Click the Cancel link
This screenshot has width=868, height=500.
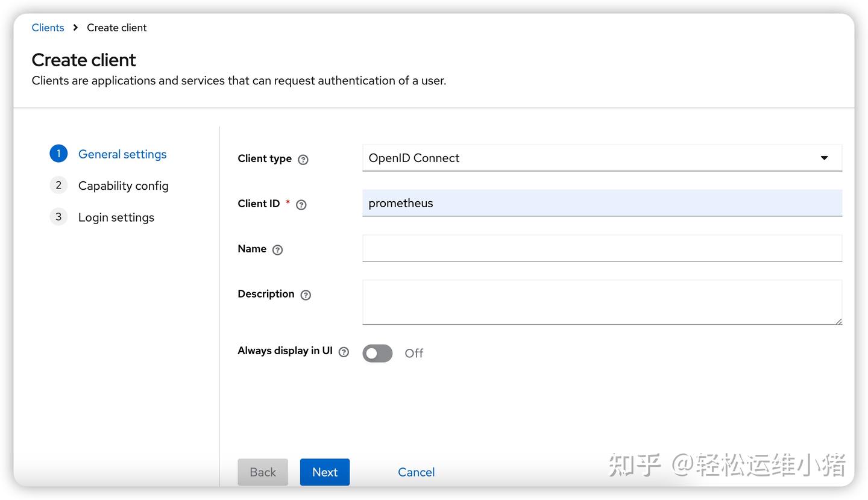[x=416, y=472]
